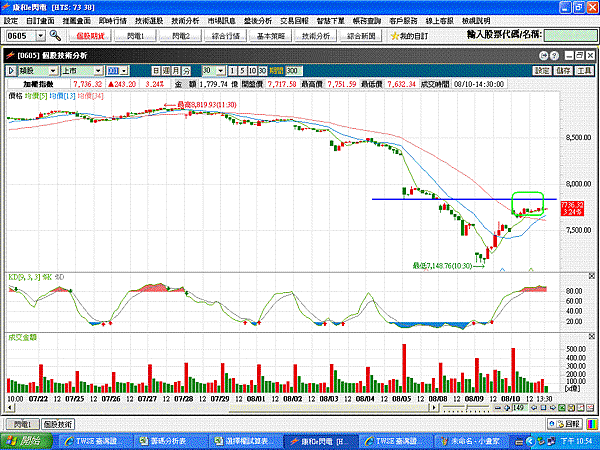The image size is (600, 450).
Task: Toggle the 週 weekly period button
Action: [x=166, y=71]
